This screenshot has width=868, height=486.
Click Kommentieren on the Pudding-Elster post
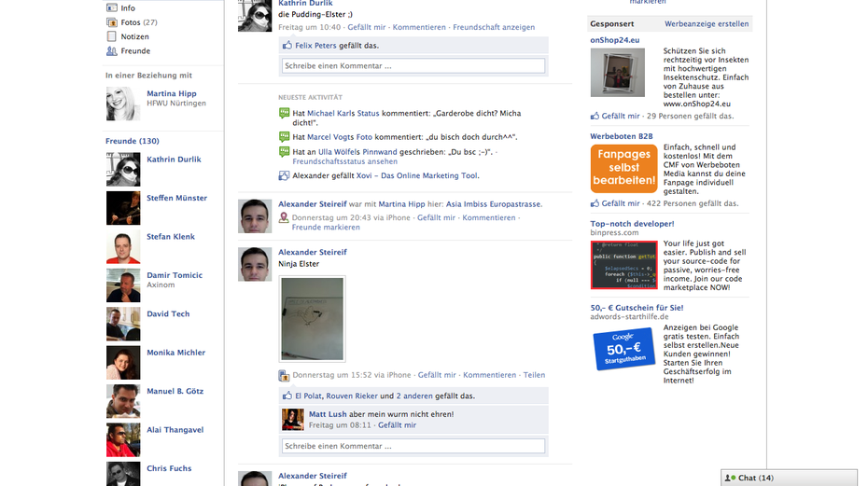[x=419, y=27]
